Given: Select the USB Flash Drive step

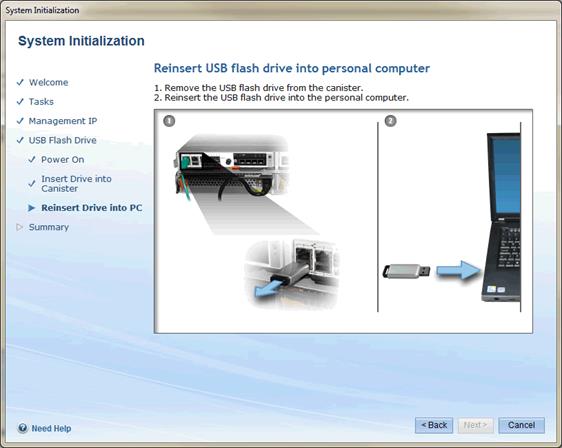Looking at the screenshot, I should [x=62, y=140].
